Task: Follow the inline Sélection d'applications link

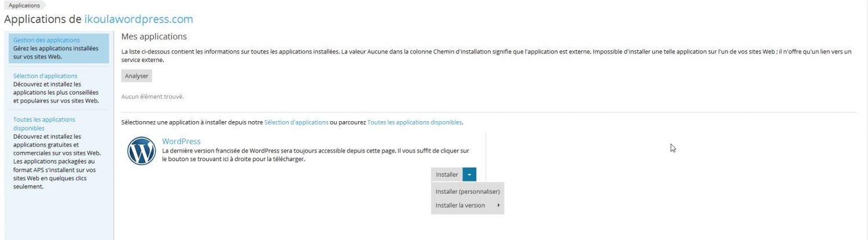Action: (x=296, y=122)
